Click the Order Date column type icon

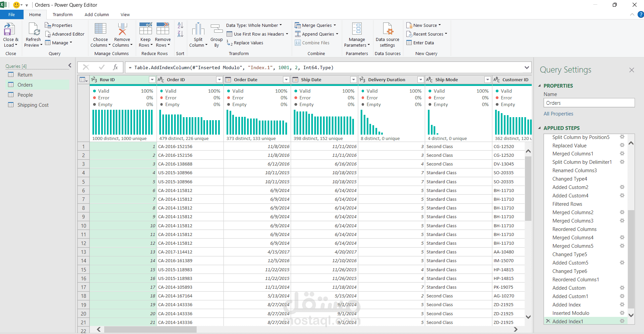228,80
